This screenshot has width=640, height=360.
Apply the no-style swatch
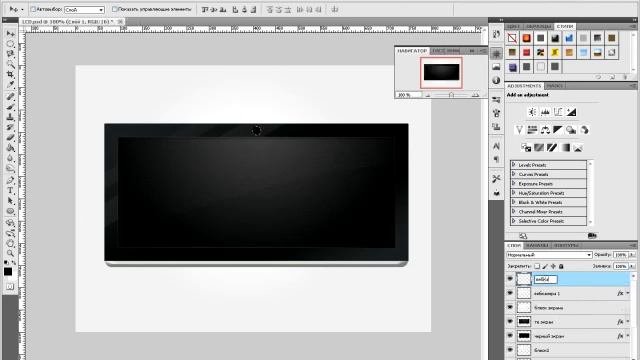pyautogui.click(x=512, y=38)
